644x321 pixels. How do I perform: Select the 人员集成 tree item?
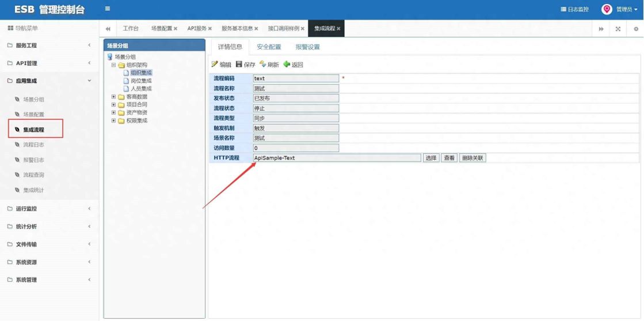[x=141, y=88]
